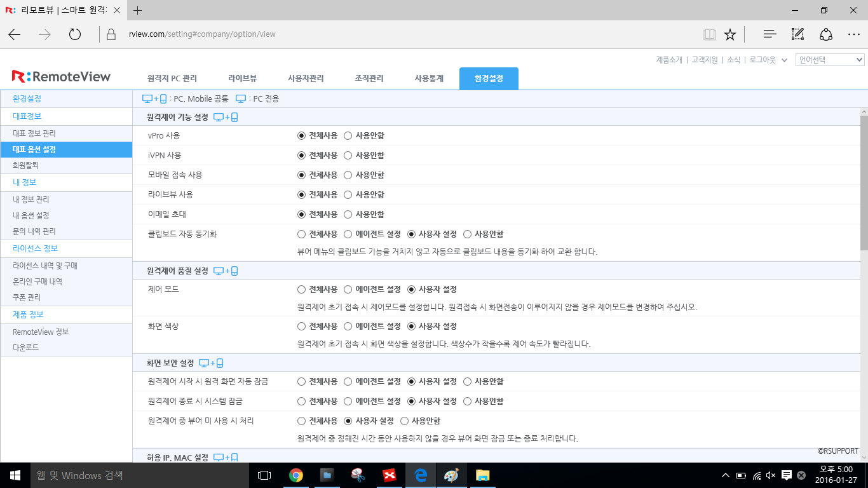This screenshot has height=488, width=868.
Task: Click the page vertical scrollbar thumb
Action: (x=864, y=183)
